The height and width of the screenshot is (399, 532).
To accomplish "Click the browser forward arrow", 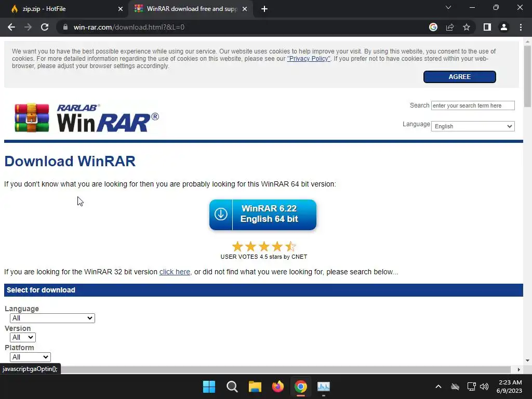I will click(x=28, y=27).
